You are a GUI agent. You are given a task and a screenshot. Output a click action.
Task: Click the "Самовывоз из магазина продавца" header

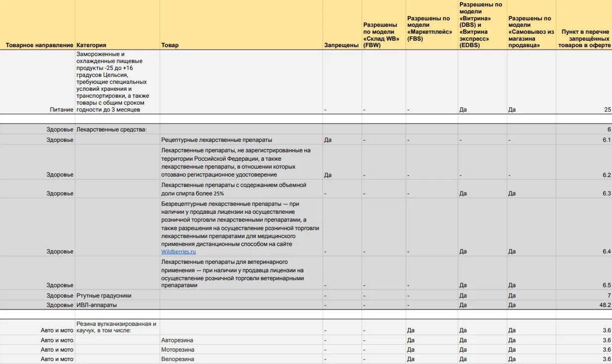pyautogui.click(x=531, y=32)
